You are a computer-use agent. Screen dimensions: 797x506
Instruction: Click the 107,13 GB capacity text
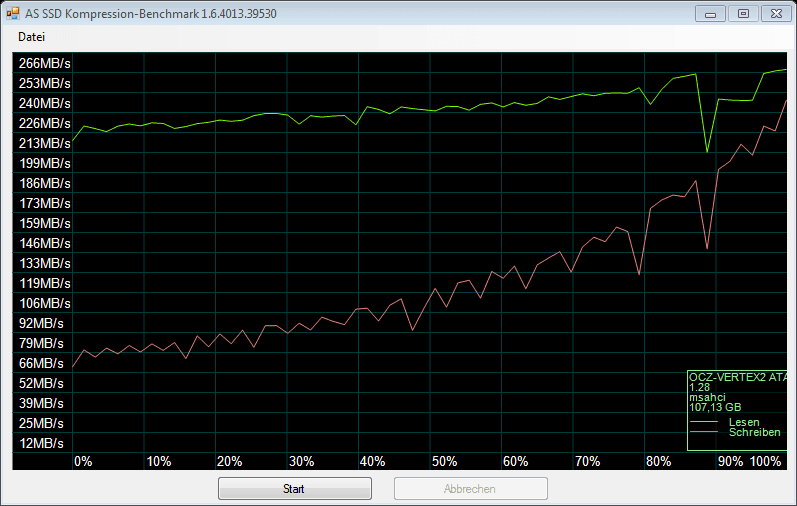click(x=715, y=407)
